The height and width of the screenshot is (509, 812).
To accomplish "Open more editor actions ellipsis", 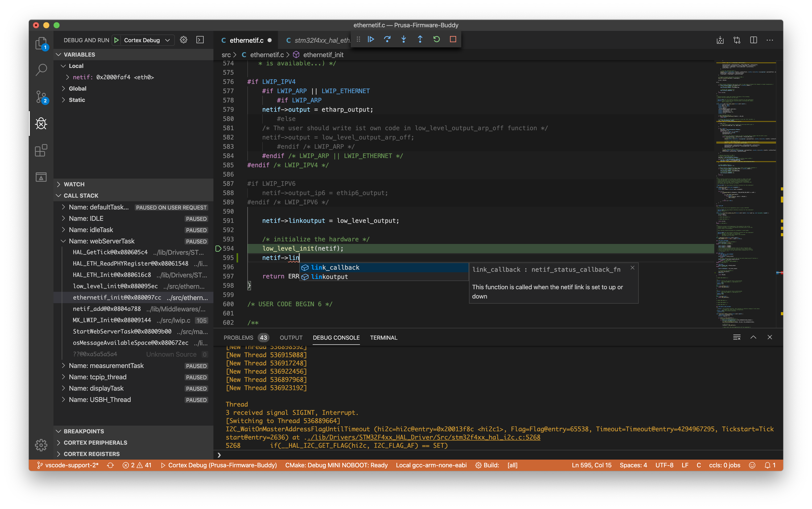I will pos(770,40).
